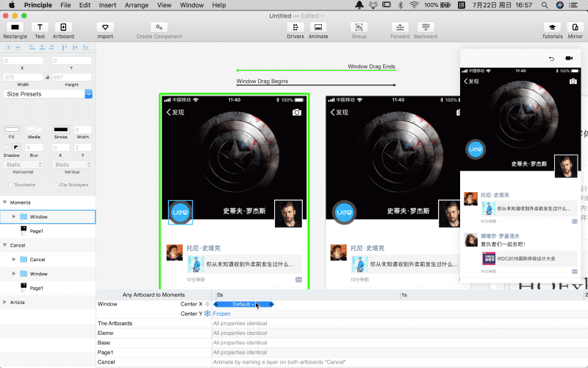
Task: Click the Fill color swatch
Action: click(12, 130)
